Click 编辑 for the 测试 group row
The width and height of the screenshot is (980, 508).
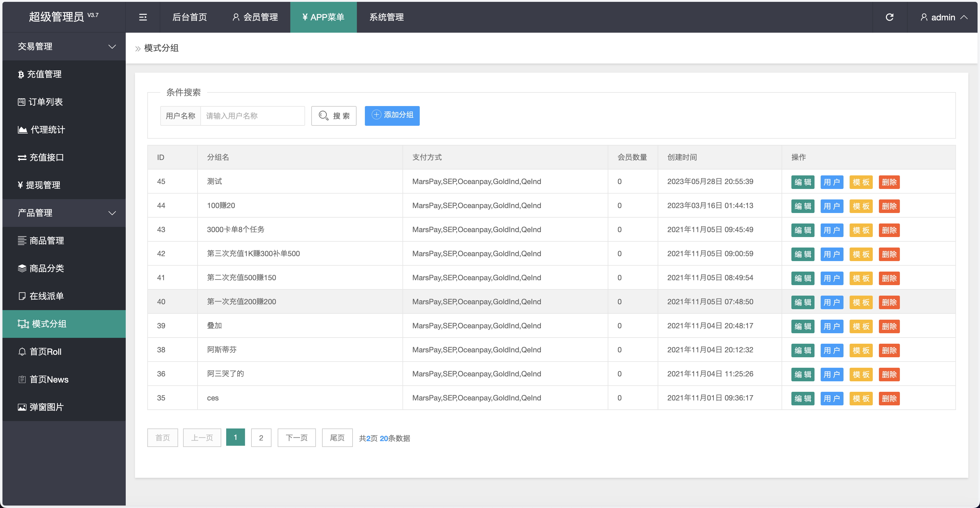(802, 182)
